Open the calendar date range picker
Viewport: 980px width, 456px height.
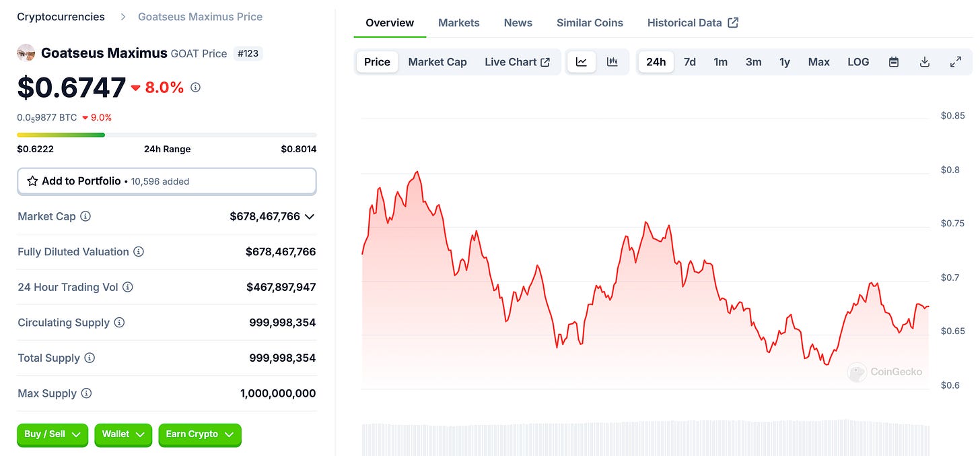[x=894, y=62]
